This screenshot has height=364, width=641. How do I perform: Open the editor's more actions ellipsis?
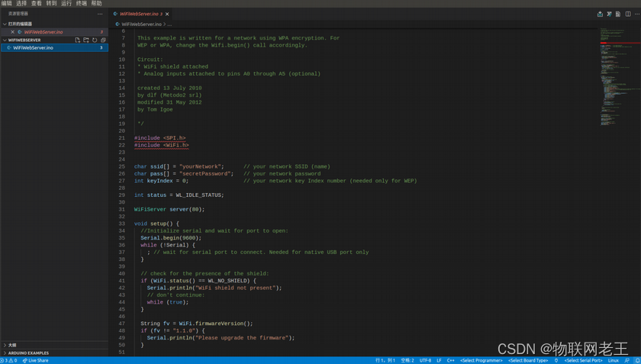(x=637, y=14)
